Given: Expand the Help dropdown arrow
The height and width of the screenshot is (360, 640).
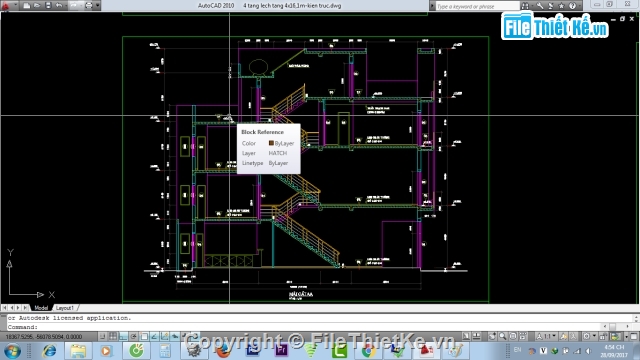Looking at the screenshot, I should [x=580, y=6].
